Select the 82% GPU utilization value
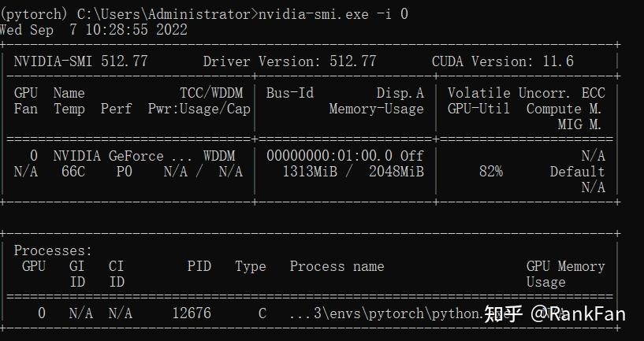Image resolution: width=644 pixels, height=341 pixels. pos(491,172)
